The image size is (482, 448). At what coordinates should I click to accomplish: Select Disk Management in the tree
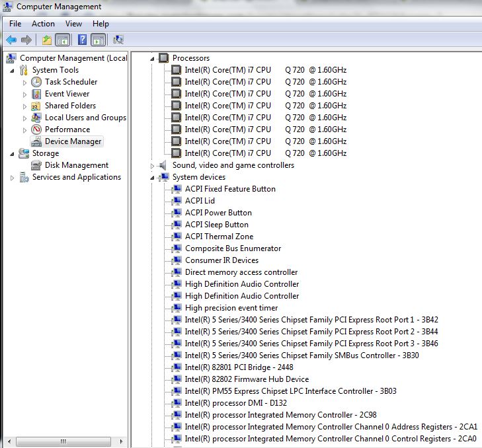77,165
